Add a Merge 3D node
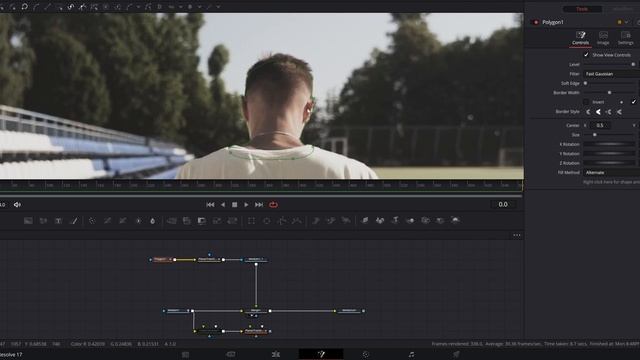The image size is (640, 360). pyautogui.click(x=410, y=221)
